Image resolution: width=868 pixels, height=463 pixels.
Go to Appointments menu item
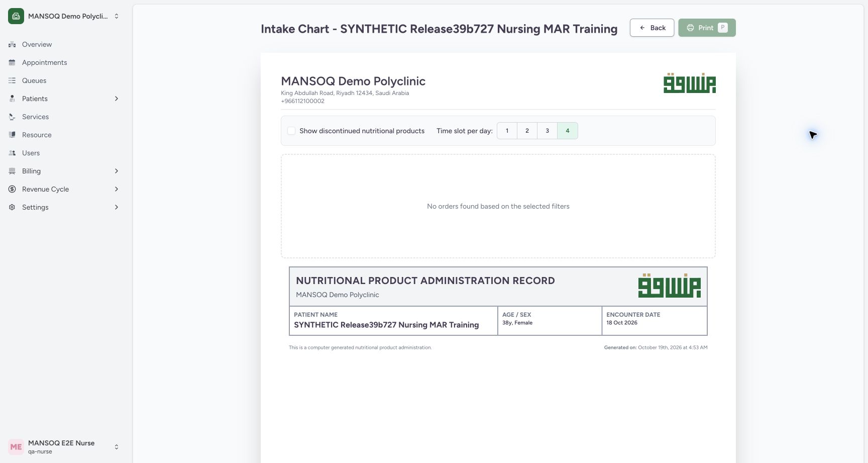(x=64, y=62)
